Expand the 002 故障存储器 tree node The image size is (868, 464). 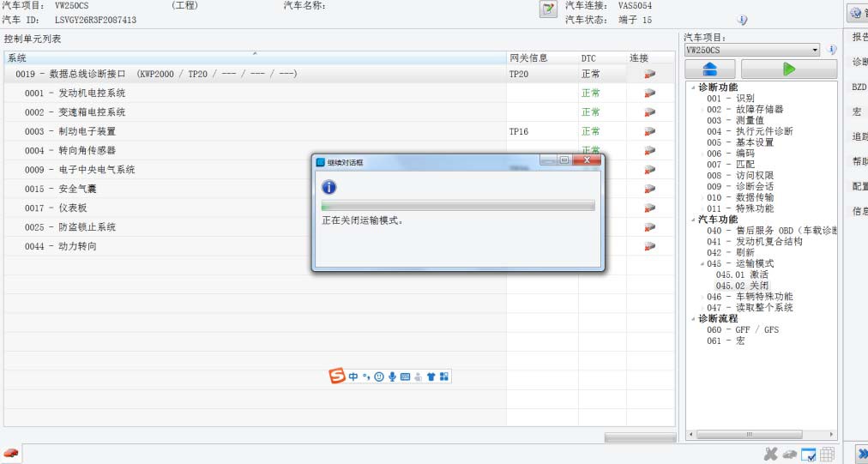click(x=702, y=110)
